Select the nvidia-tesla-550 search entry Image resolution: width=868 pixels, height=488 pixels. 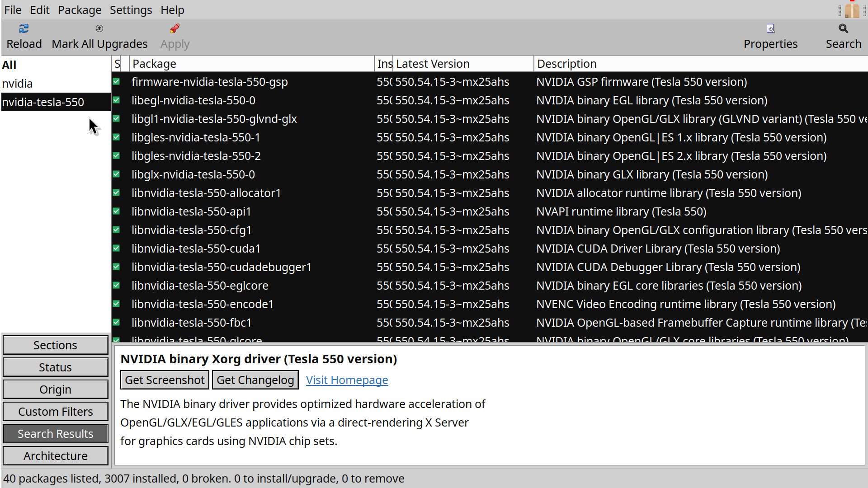click(x=56, y=102)
